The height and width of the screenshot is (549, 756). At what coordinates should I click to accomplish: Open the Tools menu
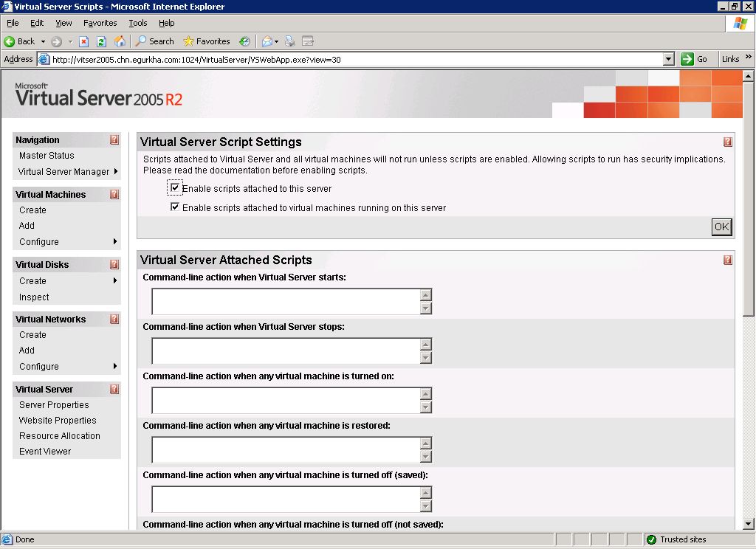click(x=138, y=23)
